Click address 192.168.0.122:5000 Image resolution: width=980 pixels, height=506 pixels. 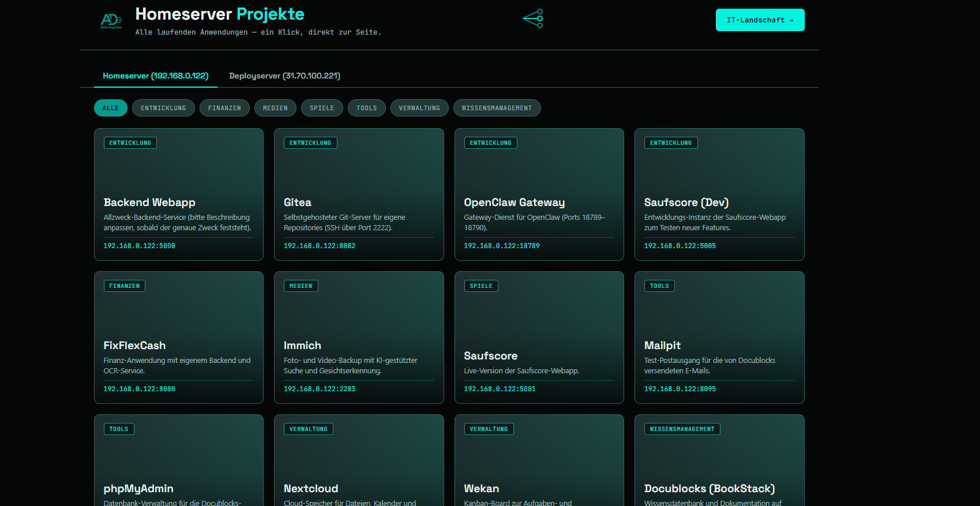tap(140, 246)
